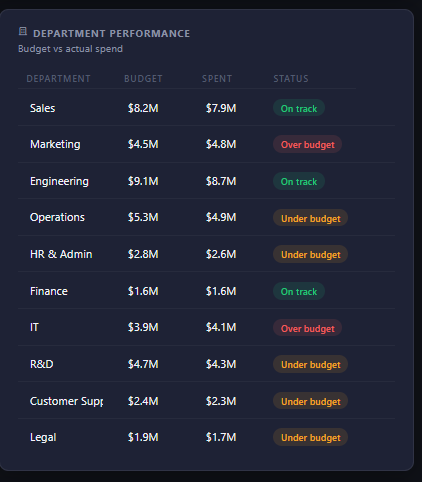The width and height of the screenshot is (422, 482).
Task: Click Marketing's Over budget badge
Action: [307, 144]
